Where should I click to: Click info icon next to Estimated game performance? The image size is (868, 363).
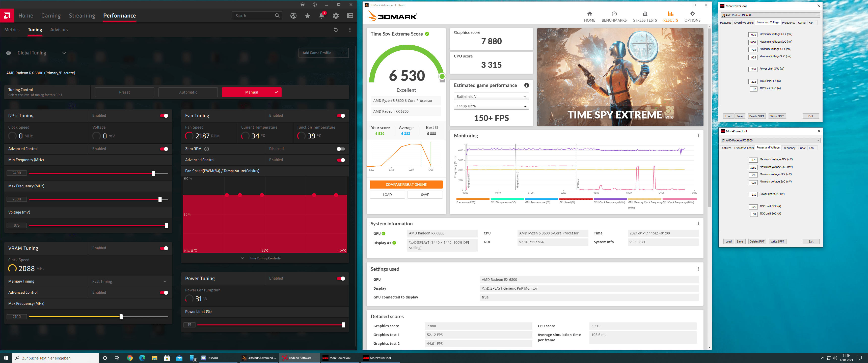527,85
